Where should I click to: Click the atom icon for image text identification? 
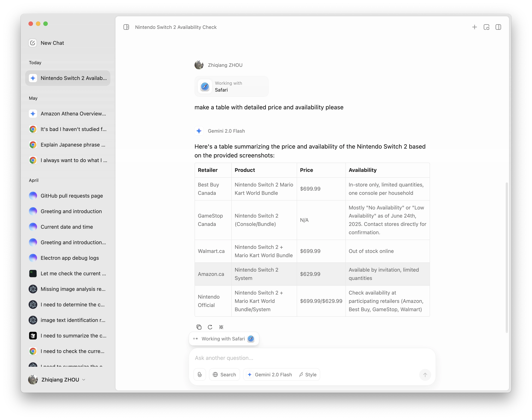(33, 320)
